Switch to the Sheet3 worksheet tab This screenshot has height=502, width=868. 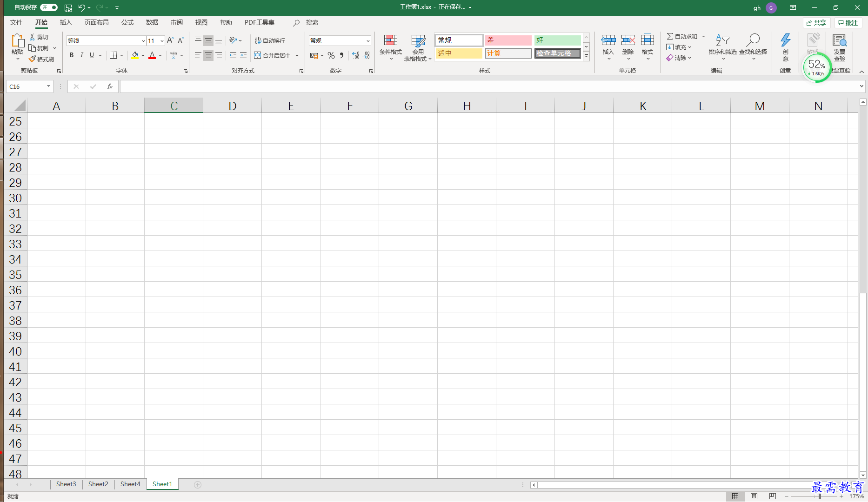coord(66,484)
